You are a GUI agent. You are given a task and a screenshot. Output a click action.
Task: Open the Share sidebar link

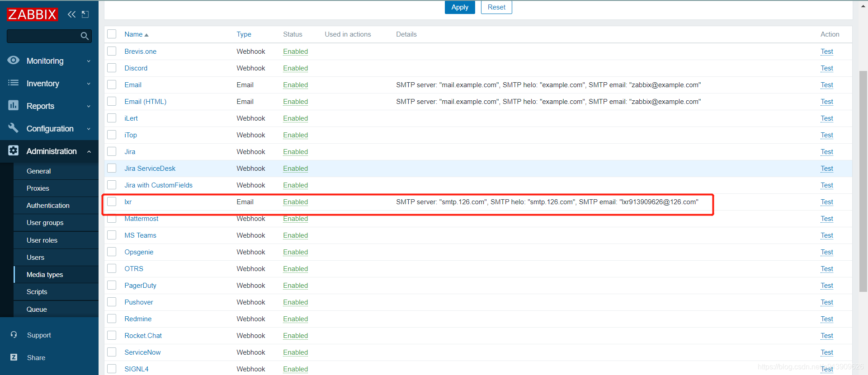click(x=36, y=357)
